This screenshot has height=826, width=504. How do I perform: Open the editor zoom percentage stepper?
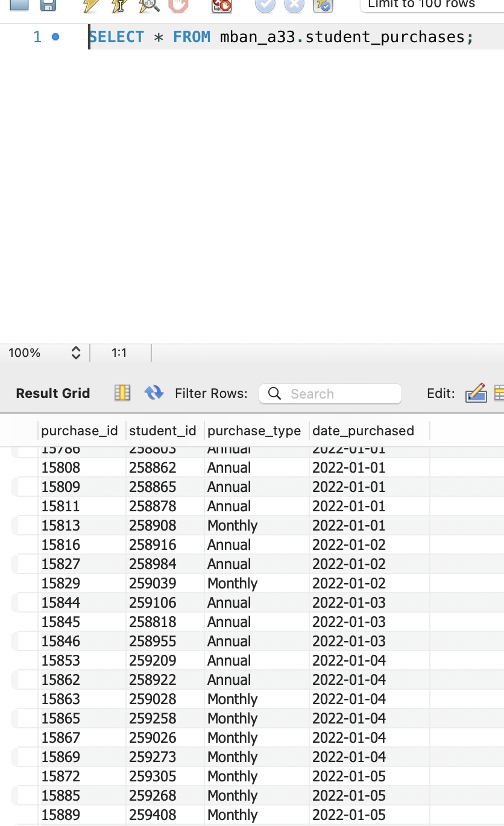[x=76, y=353]
